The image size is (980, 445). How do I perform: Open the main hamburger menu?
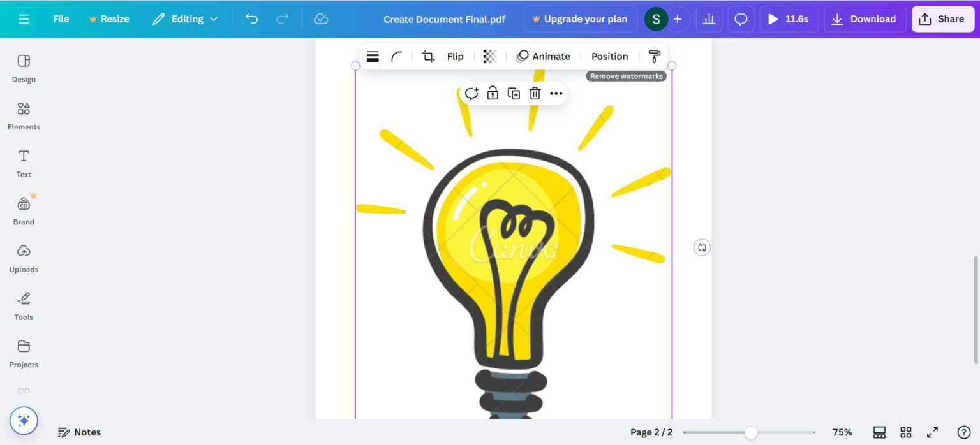tap(24, 19)
